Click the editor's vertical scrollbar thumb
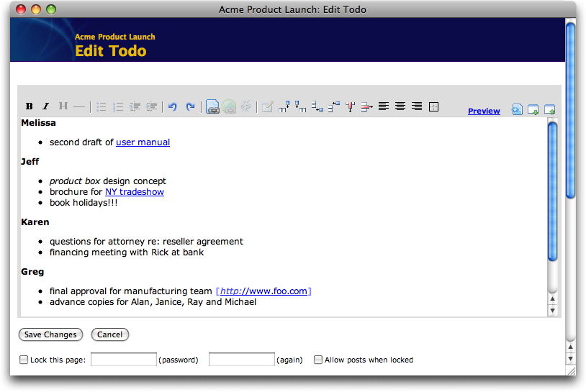The width and height of the screenshot is (586, 392). point(552,191)
